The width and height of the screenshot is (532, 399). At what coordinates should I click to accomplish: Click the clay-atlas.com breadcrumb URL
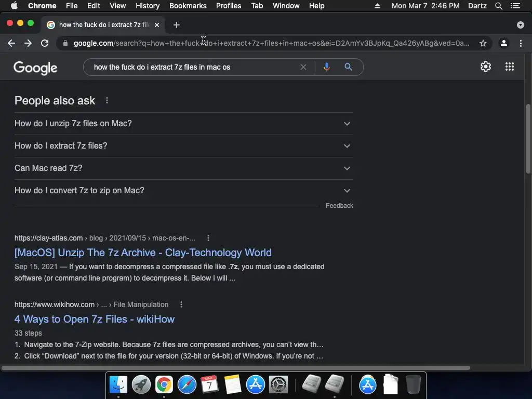coord(104,238)
